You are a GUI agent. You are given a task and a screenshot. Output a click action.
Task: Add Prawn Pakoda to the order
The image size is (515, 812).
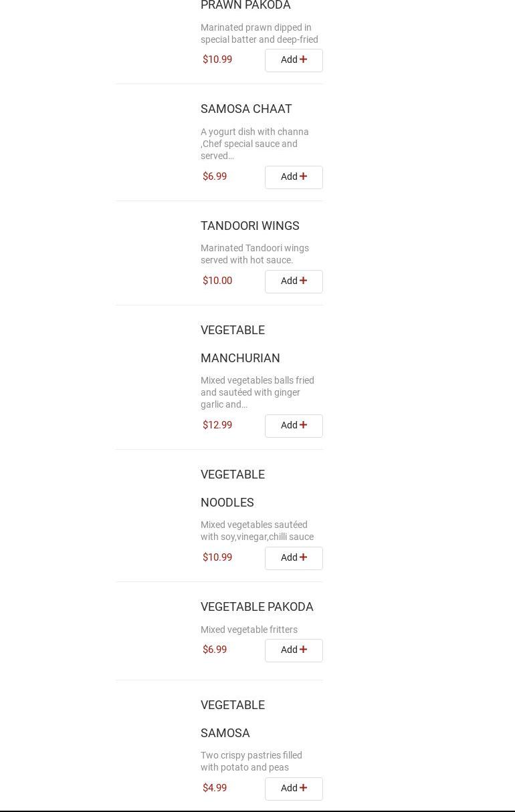click(x=293, y=60)
